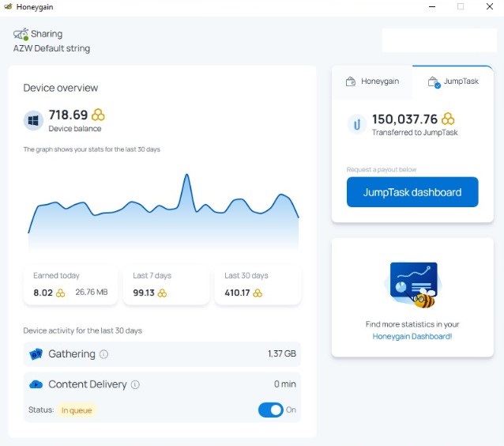Click the 'In queue' status badge
The height and width of the screenshot is (446, 504).
77,410
